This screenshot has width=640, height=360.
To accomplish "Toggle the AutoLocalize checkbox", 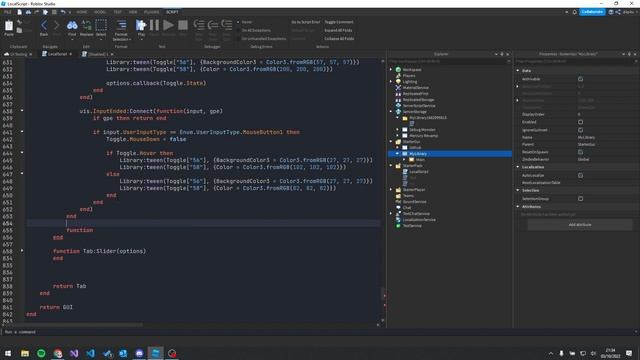I will click(580, 176).
